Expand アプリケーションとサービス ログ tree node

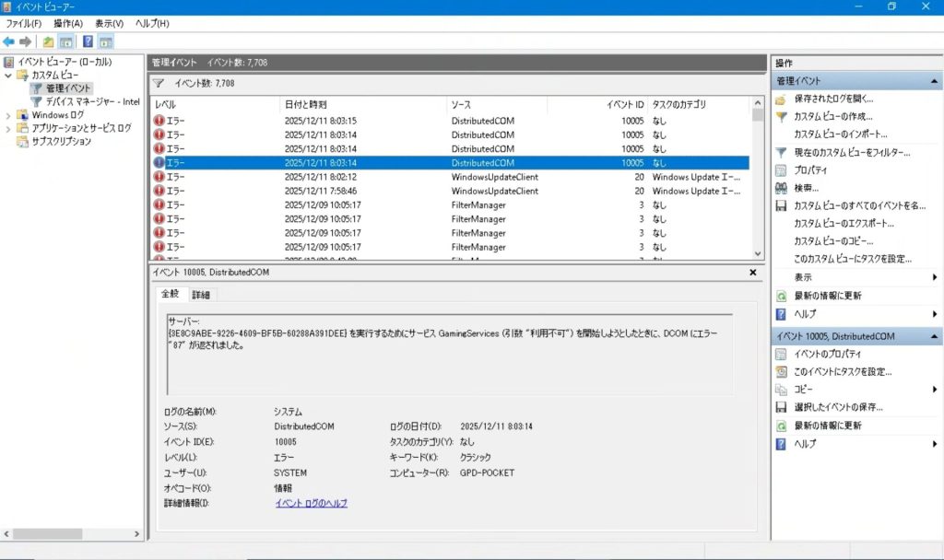pos(8,128)
